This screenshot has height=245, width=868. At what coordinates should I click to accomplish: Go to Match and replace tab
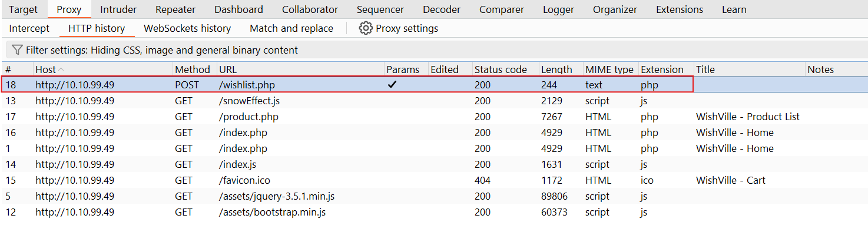point(291,28)
